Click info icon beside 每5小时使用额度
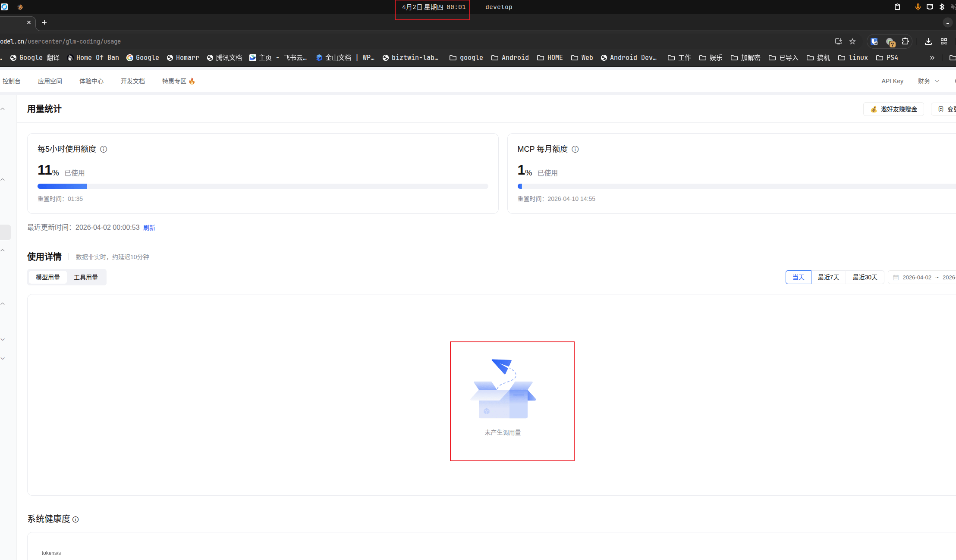 104,149
